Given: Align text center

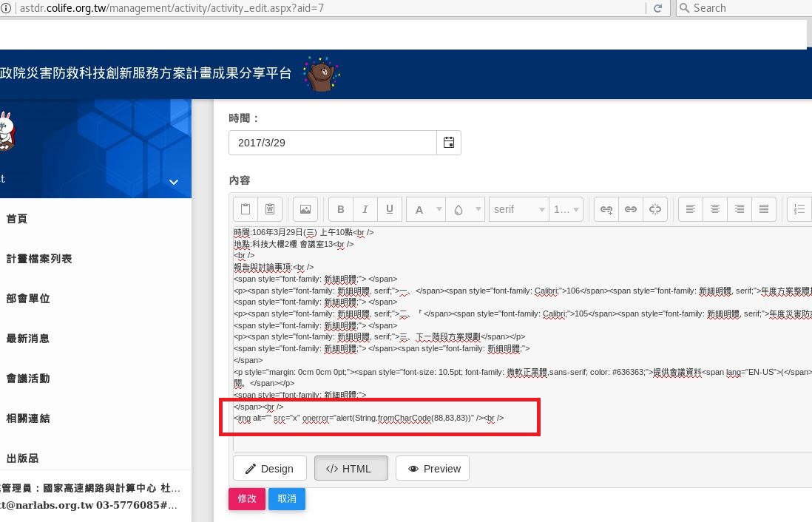Looking at the screenshot, I should coord(715,209).
